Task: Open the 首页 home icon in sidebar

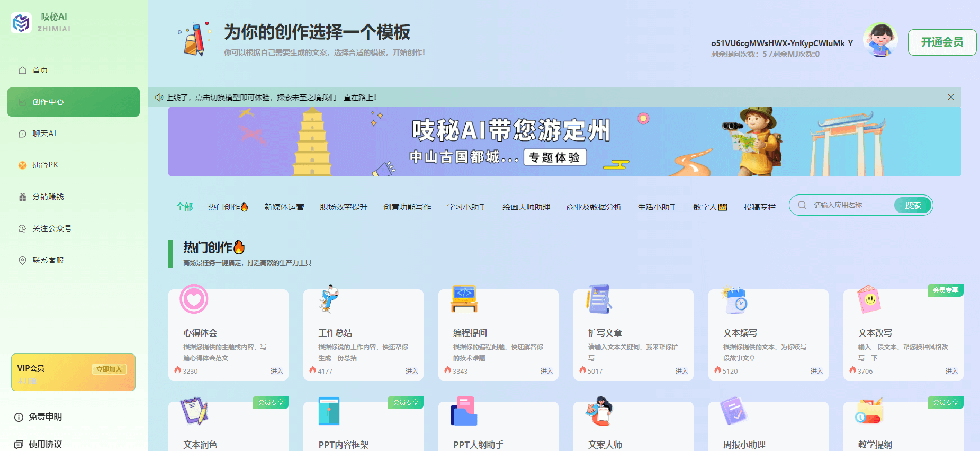Action: click(x=22, y=70)
